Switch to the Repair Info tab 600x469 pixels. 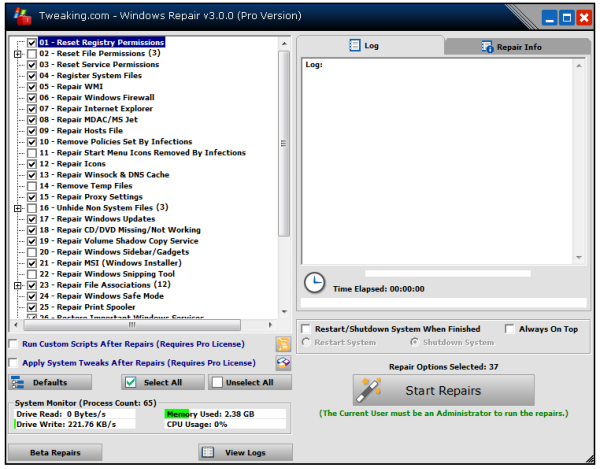click(x=517, y=47)
